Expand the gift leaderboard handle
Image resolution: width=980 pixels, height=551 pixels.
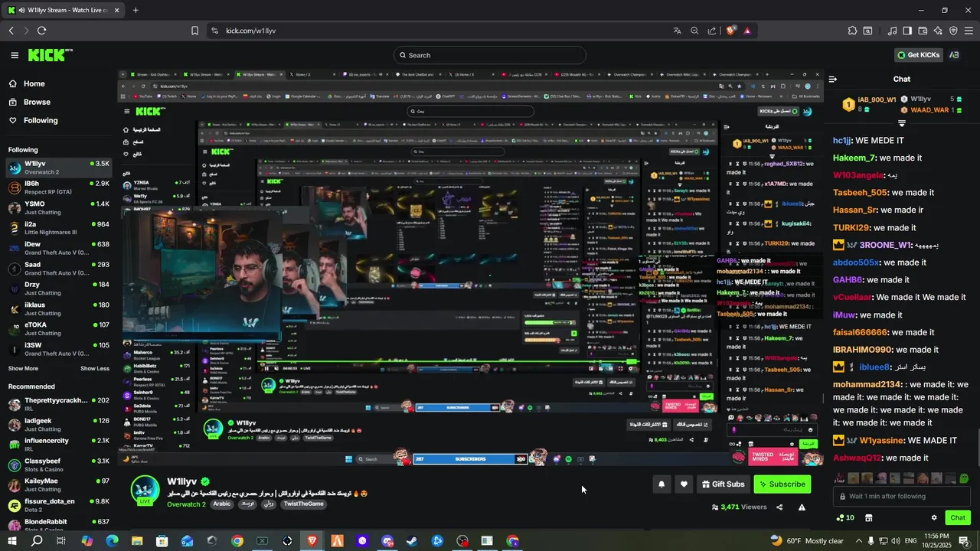click(x=902, y=123)
